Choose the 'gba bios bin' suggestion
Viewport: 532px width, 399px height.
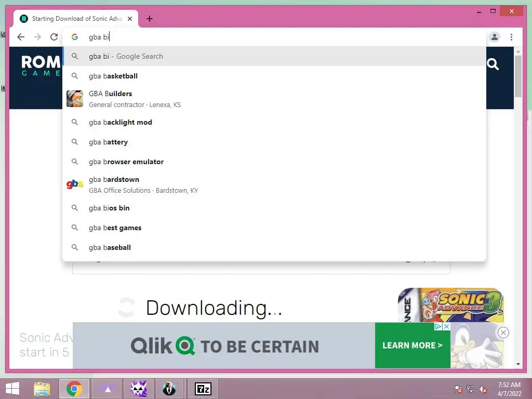coord(274,208)
